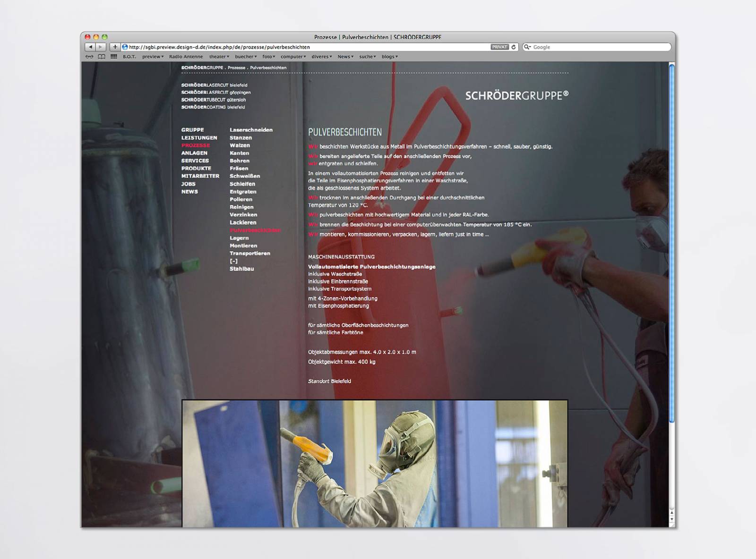Select Schweißen in the process submenu
This screenshot has width=756, height=559.
pyautogui.click(x=245, y=176)
